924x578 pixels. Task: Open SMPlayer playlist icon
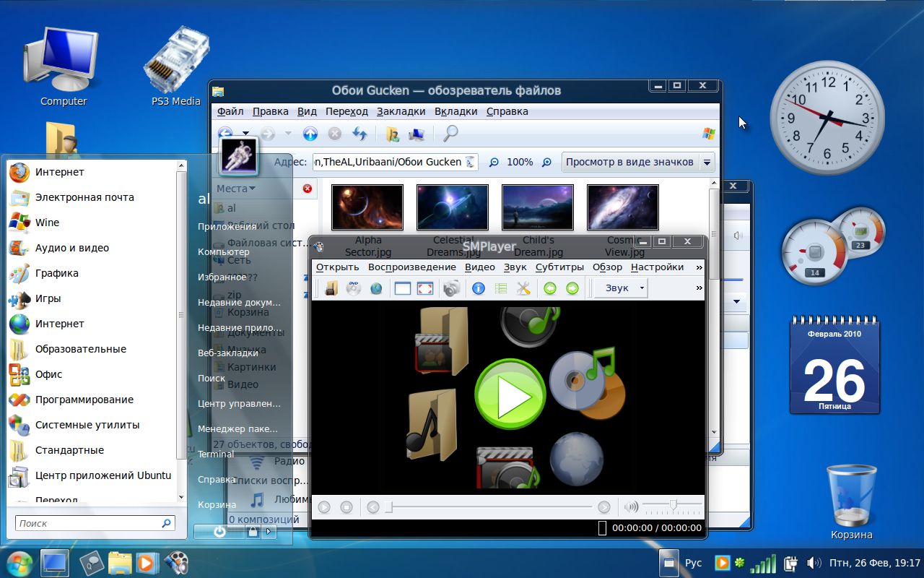pos(501,288)
